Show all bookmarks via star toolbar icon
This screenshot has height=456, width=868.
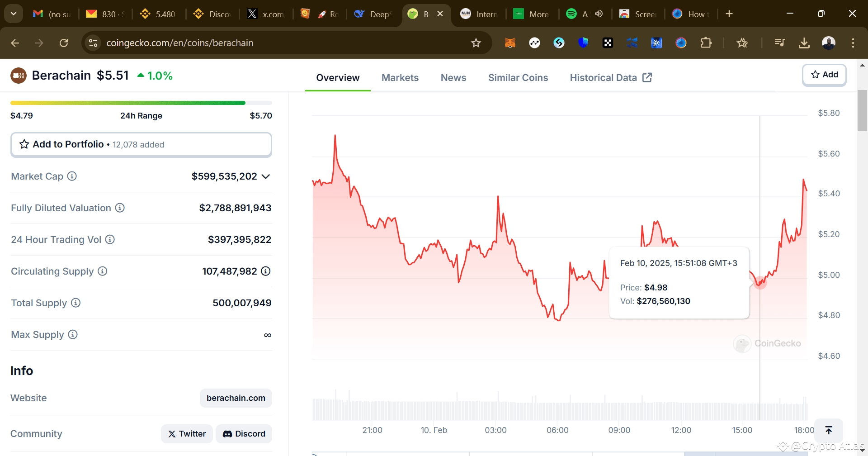click(x=742, y=43)
